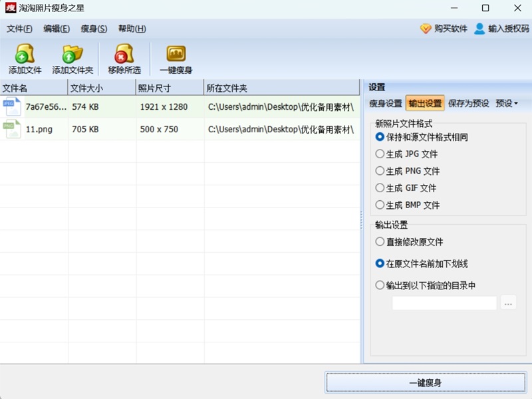The height and width of the screenshot is (399, 532).
Task: Switch to the 输出设置 tab
Action: coord(425,104)
